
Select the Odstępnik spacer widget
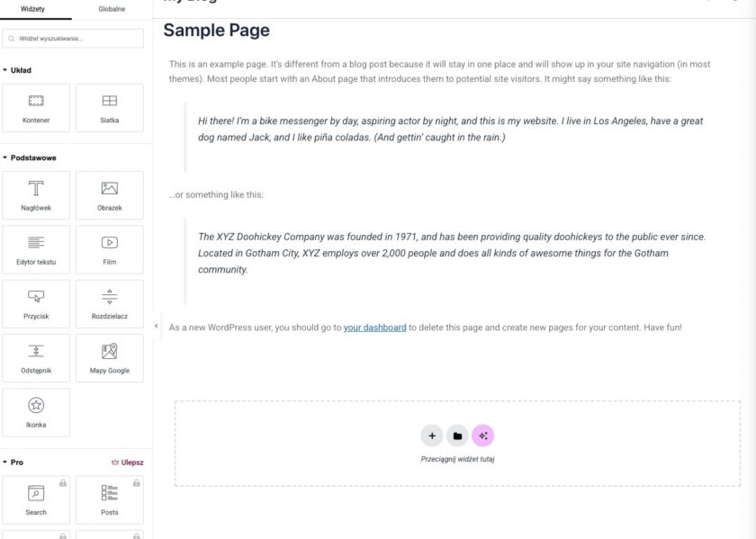click(36, 357)
